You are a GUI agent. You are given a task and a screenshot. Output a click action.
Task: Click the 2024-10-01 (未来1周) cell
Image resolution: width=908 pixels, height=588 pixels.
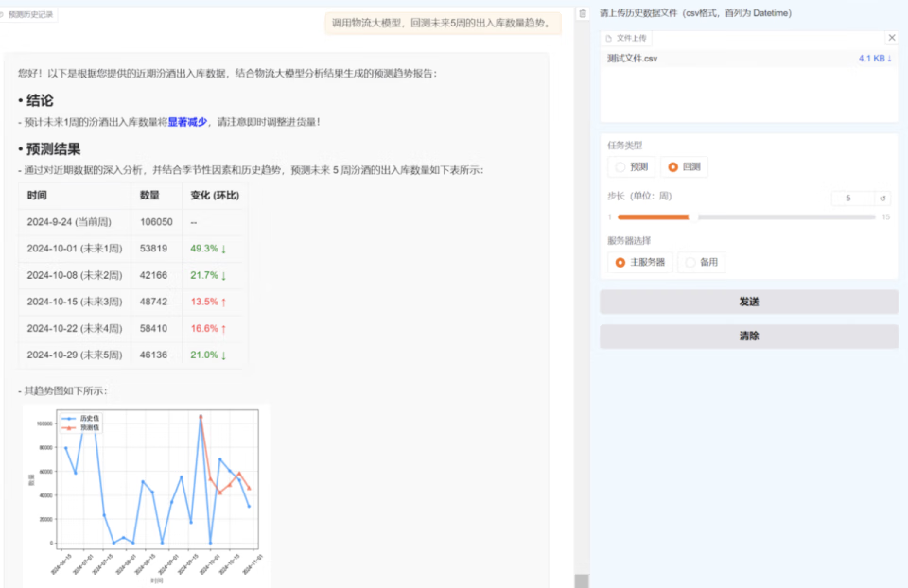(x=75, y=249)
